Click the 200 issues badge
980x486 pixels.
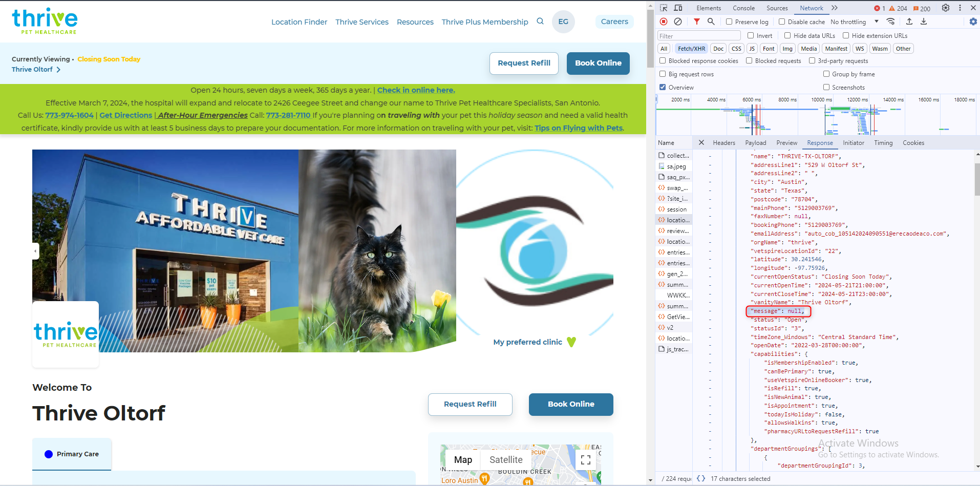pyautogui.click(x=922, y=8)
